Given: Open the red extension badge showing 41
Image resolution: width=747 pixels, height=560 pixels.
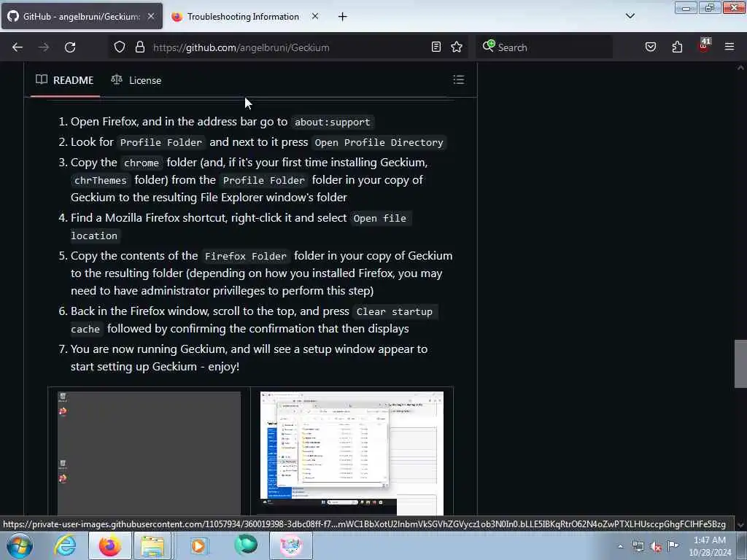Looking at the screenshot, I should [704, 46].
